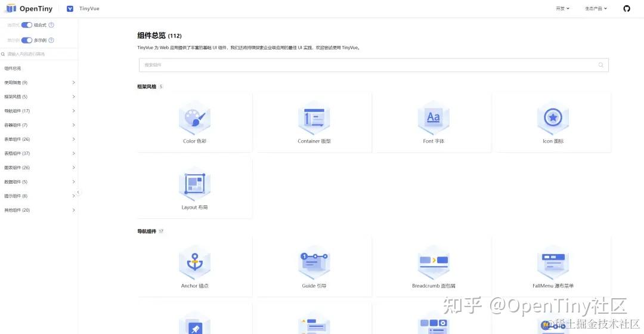This screenshot has height=334, width=644.
Task: Open the Breadcrumb component card
Action: pyautogui.click(x=434, y=267)
